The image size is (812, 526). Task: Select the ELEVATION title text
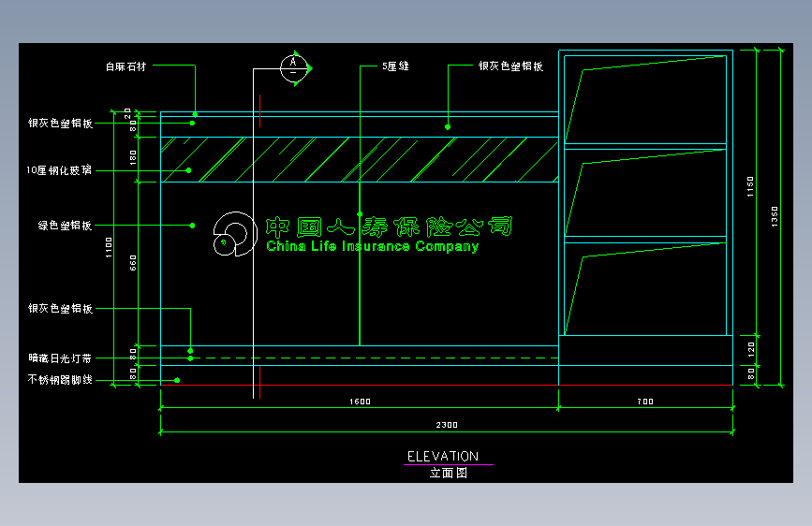(x=443, y=457)
